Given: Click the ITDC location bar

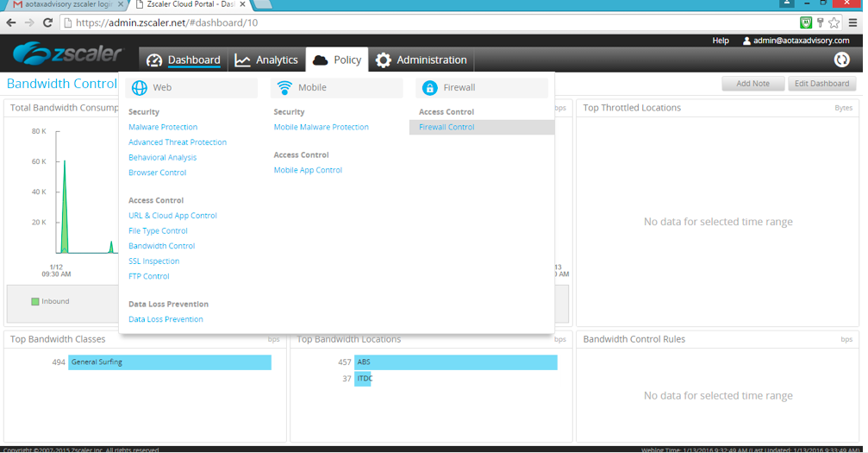Looking at the screenshot, I should 363,379.
